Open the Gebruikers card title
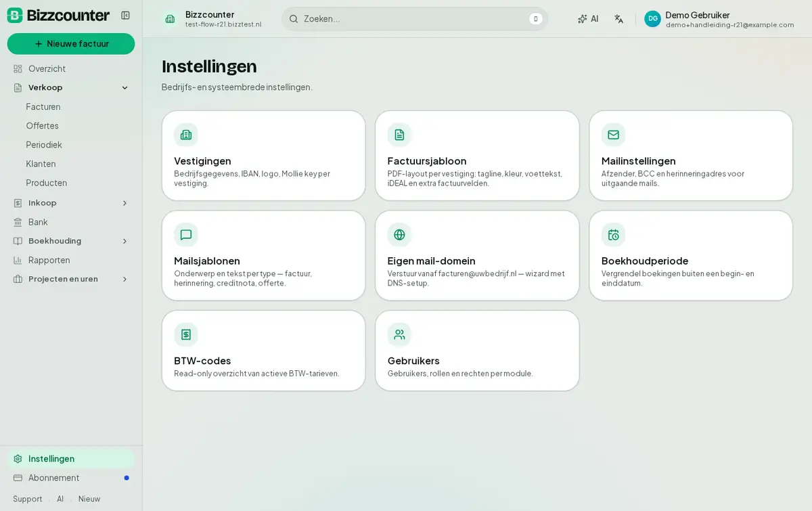Viewport: 812px width, 511px height. coord(413,360)
